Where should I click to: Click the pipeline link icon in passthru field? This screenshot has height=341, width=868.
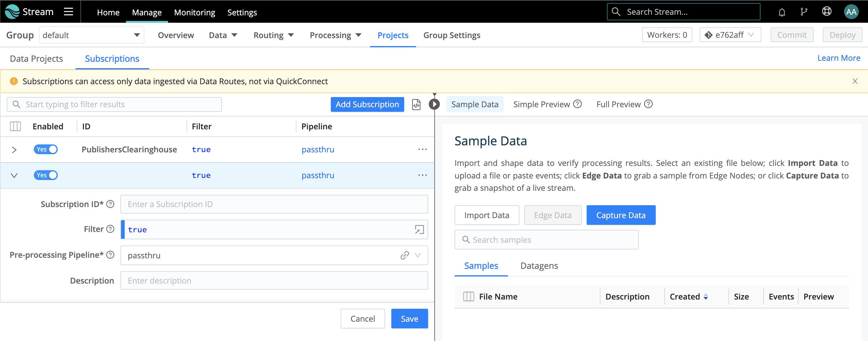pos(404,255)
